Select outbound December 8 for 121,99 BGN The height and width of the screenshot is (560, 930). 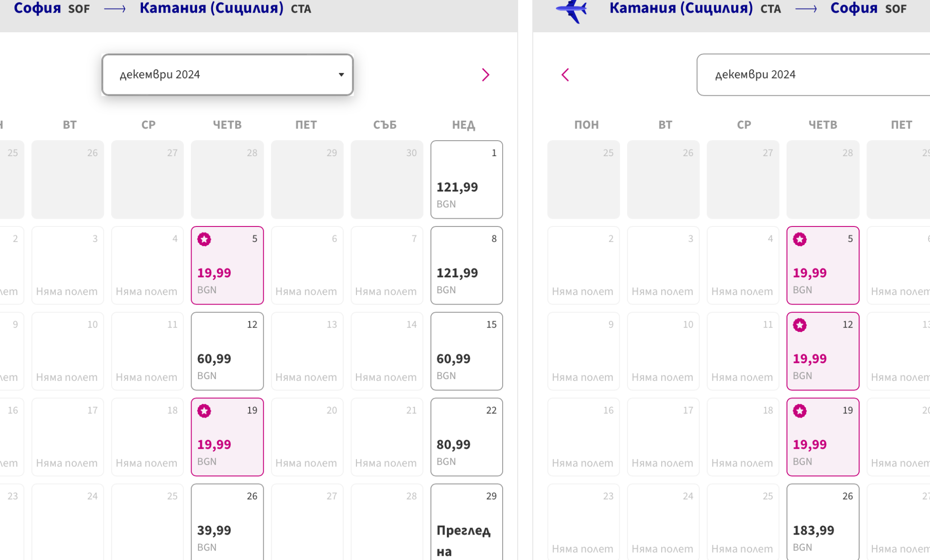tap(466, 265)
